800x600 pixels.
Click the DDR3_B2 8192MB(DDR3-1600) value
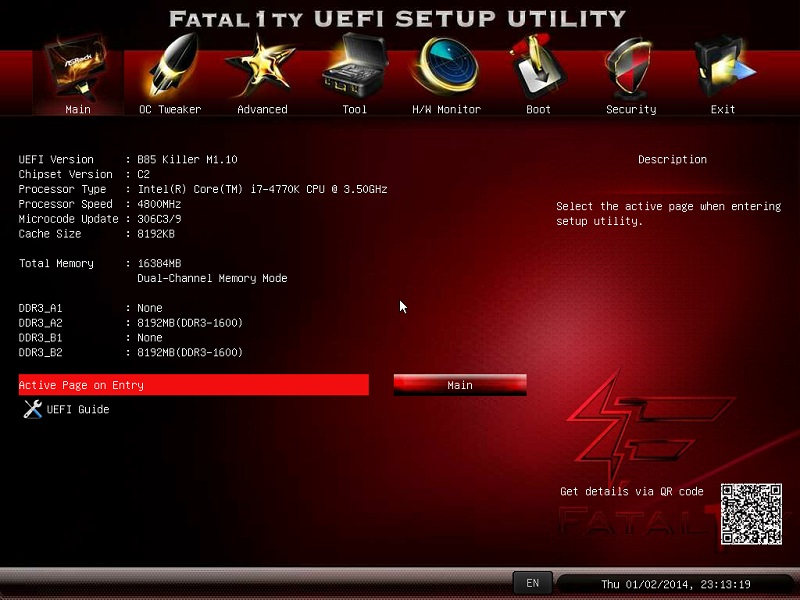(190, 352)
